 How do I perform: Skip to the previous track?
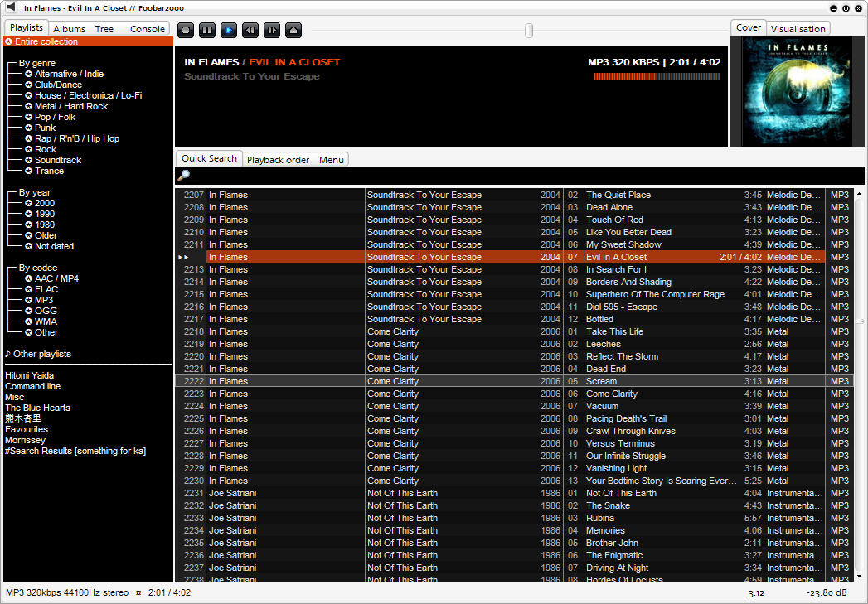click(x=250, y=31)
